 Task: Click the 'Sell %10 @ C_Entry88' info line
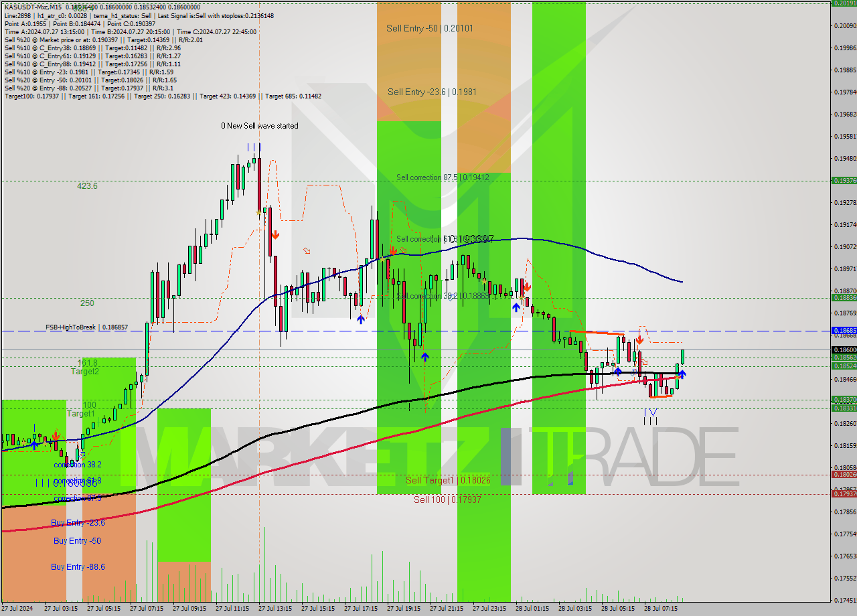click(92, 64)
